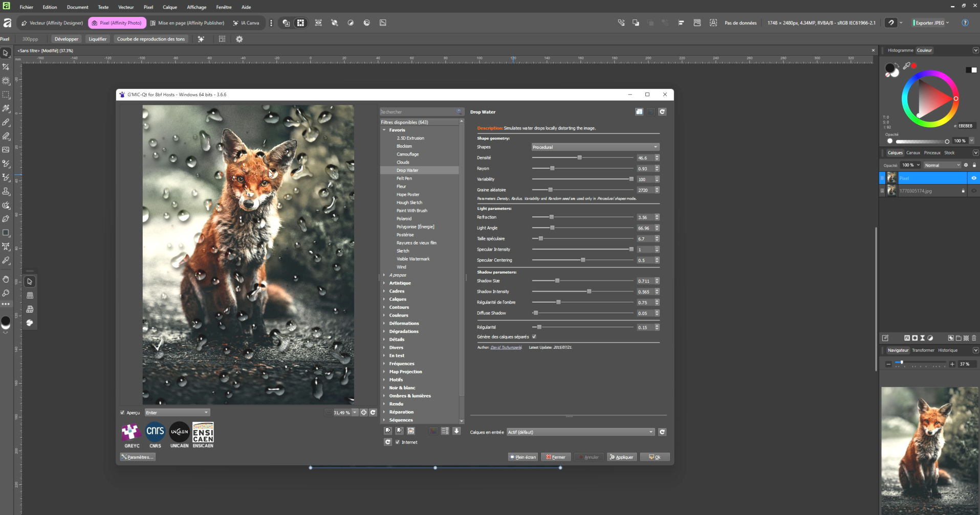Viewport: 980px width, 515px height.
Task: Click the Appliquer button
Action: [621, 457]
